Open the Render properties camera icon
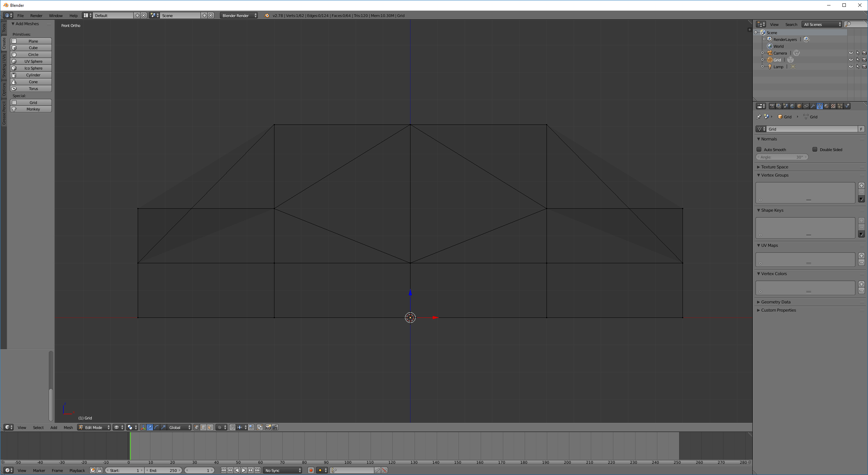The image size is (868, 475). (x=772, y=106)
